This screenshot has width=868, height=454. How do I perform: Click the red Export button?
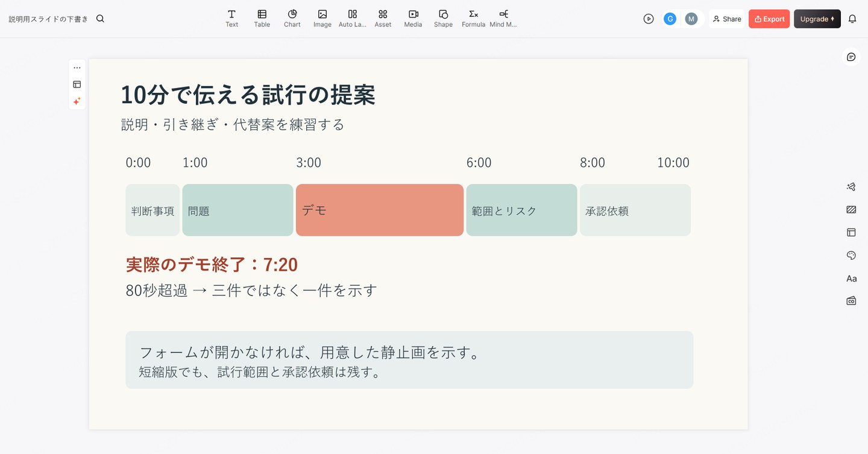[x=769, y=19]
